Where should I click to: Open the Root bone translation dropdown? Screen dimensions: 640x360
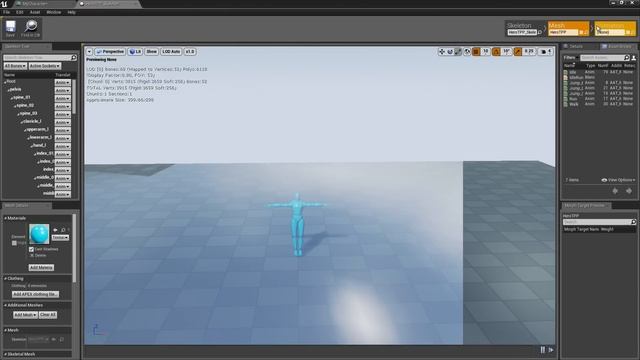(x=62, y=82)
